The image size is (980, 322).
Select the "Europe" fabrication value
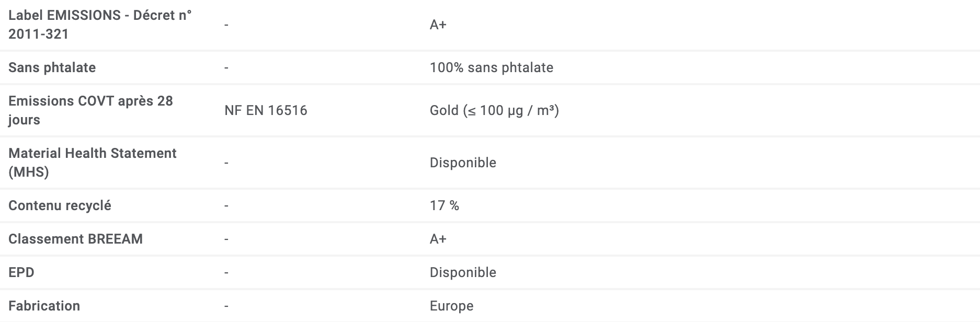tap(451, 306)
